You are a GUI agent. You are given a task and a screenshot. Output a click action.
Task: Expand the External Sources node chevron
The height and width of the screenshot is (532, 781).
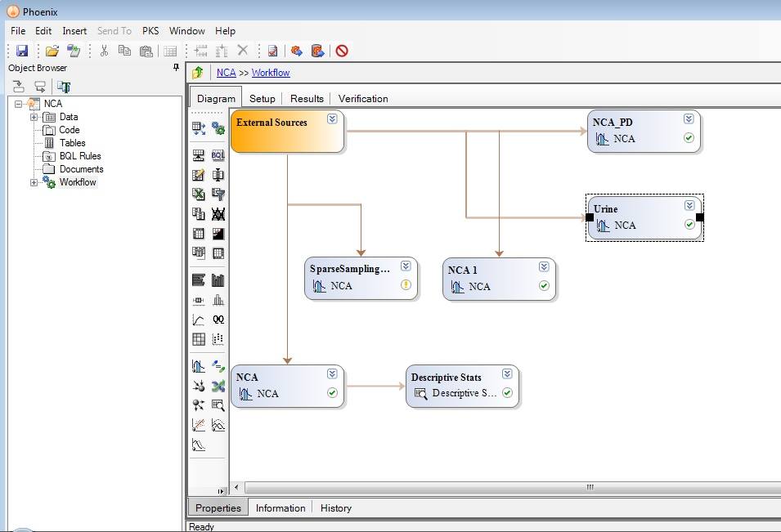point(332,119)
